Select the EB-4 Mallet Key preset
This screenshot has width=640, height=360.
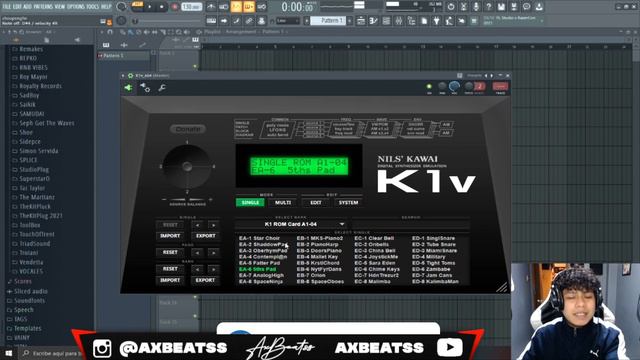(x=317, y=257)
